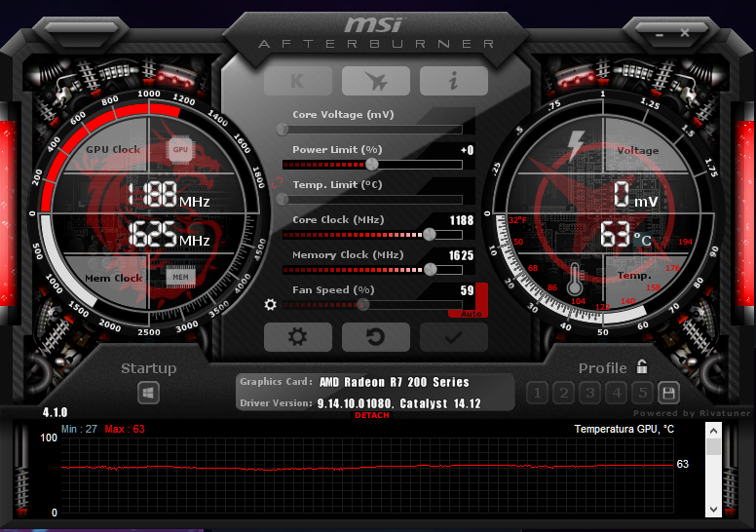Click the graphics card name AMD Radeon R7 200 Series
The height and width of the screenshot is (532, 756).
point(395,382)
